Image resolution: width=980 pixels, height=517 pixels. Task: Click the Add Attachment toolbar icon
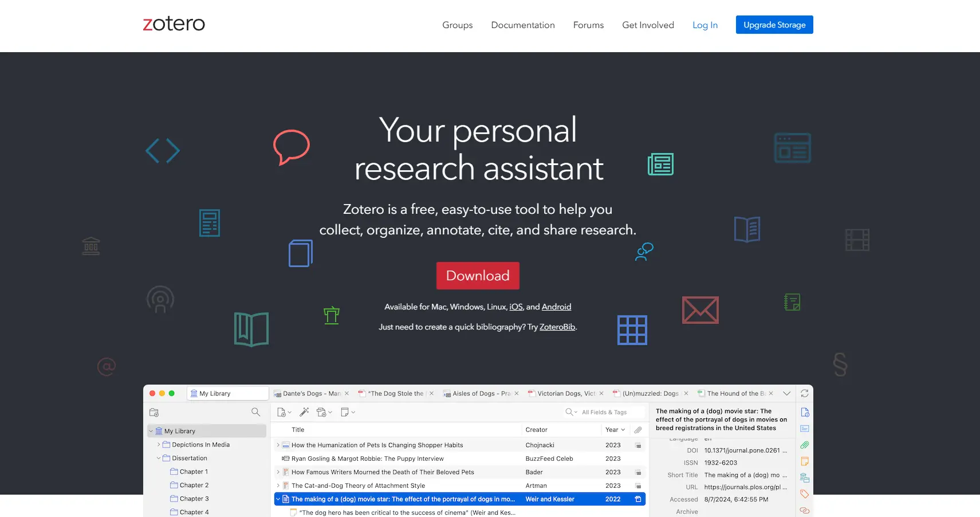point(322,412)
